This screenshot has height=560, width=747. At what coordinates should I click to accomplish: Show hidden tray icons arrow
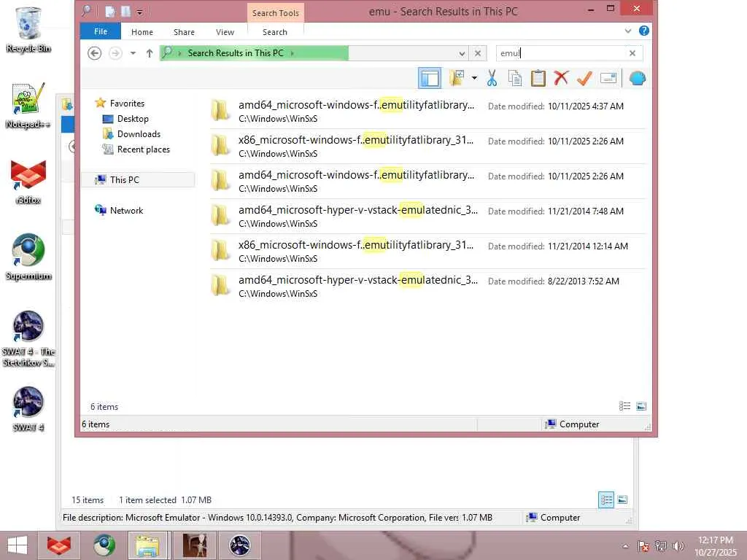point(625,546)
